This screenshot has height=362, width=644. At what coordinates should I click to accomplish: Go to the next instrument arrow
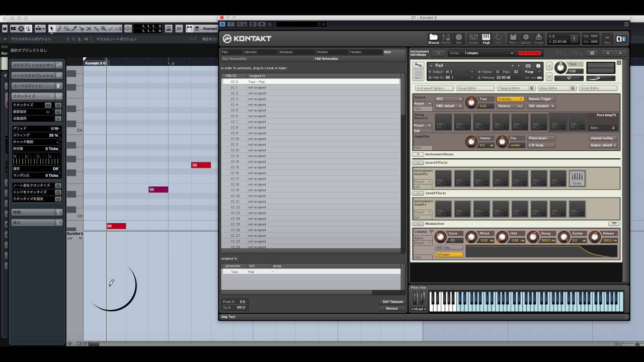point(620,53)
